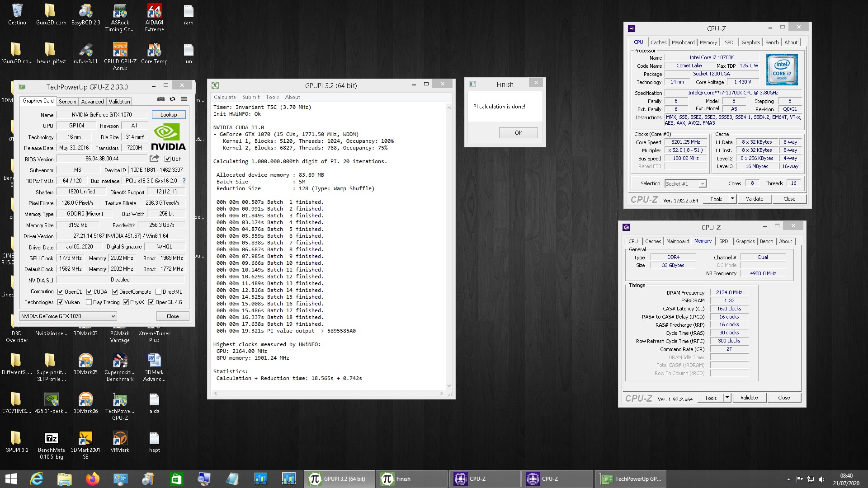
Task: Toggle the UEFI checkbox in GPU-Z
Action: [167, 159]
